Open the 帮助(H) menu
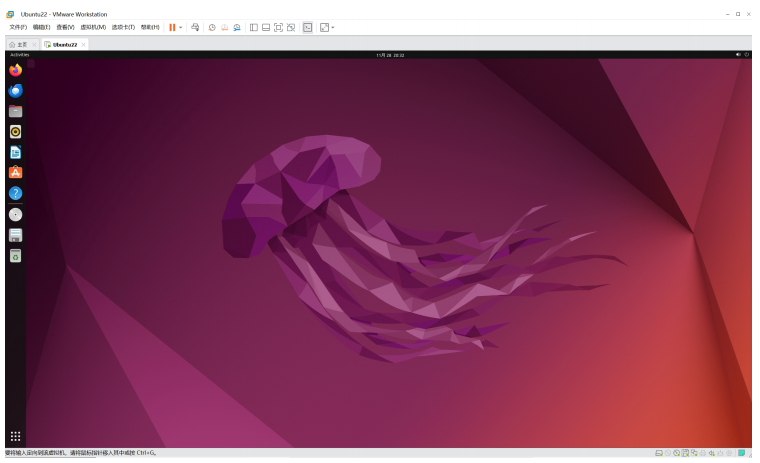This screenshot has width=760, height=463. [150, 28]
